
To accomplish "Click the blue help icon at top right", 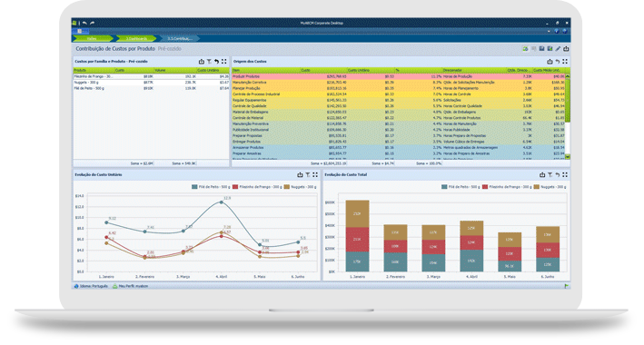I will 557,31.
